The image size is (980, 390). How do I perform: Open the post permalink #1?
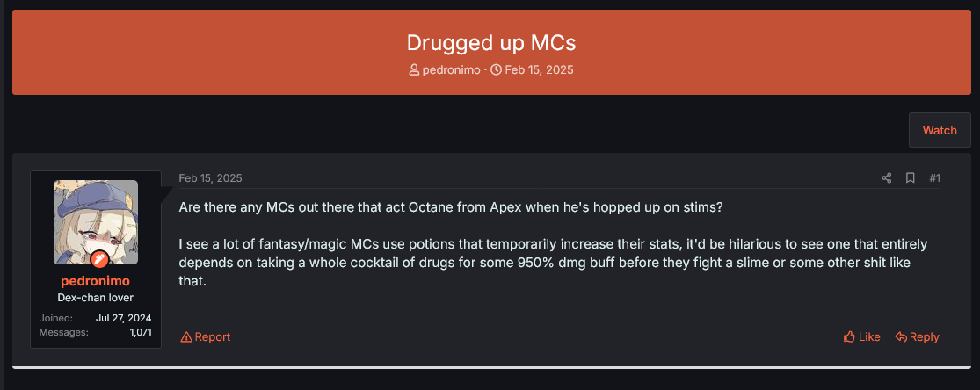coord(934,178)
